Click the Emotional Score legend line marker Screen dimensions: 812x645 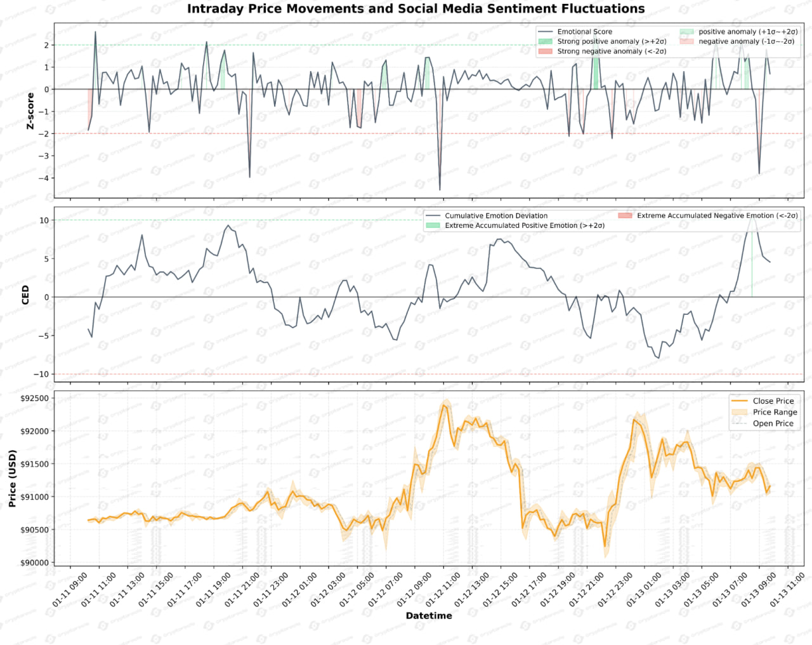coord(545,32)
